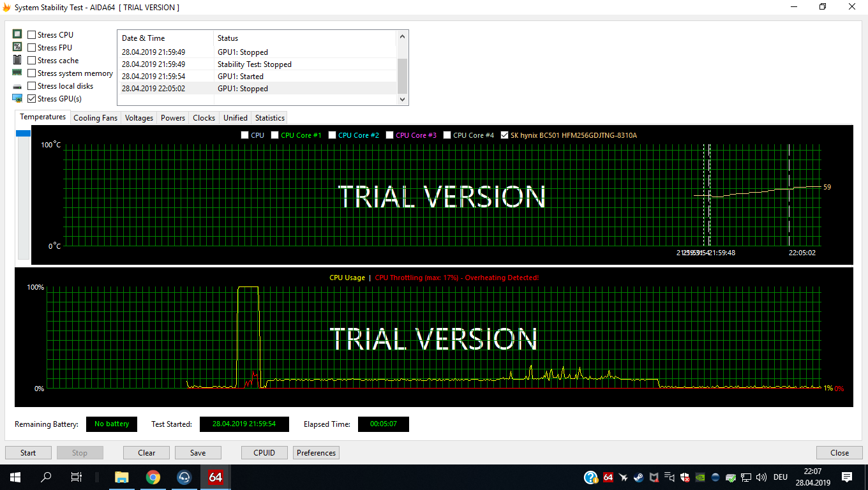This screenshot has width=868, height=490.
Task: Open the Unified tab
Action: tap(236, 118)
